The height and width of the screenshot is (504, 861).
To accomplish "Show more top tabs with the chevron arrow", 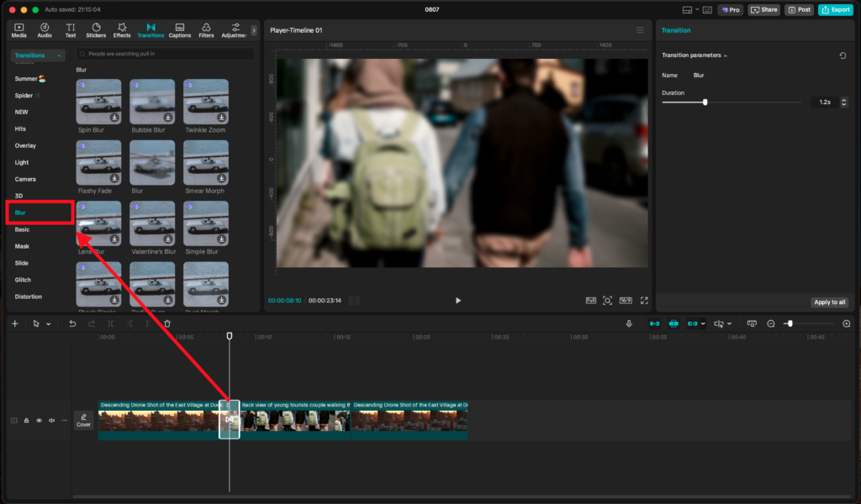I will pos(254,31).
